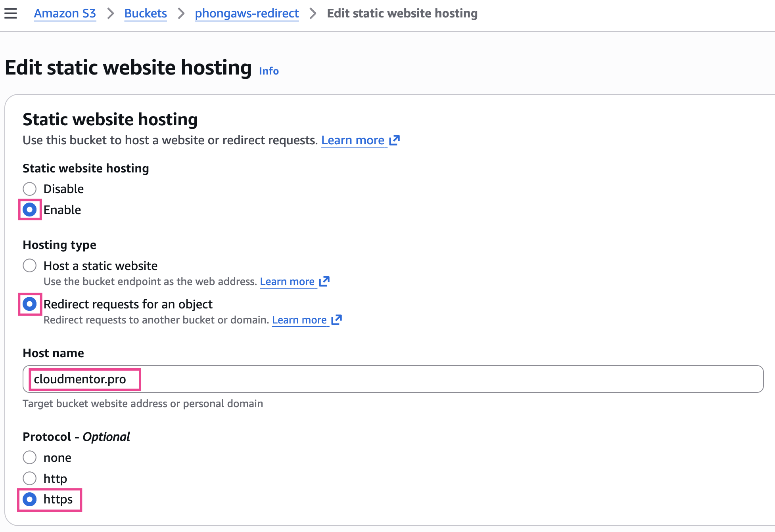The image size is (775, 532).
Task: Choose Host a static website option
Action: click(x=30, y=266)
